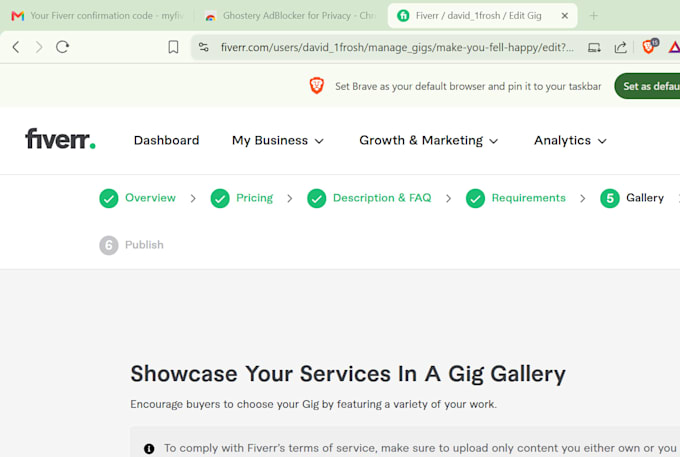Click the Requirements green checkmark icon

475,199
